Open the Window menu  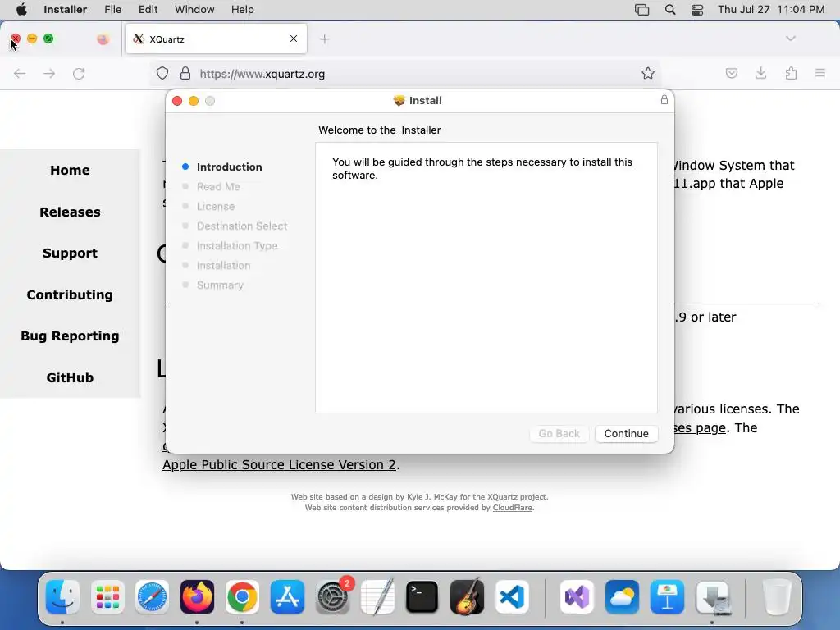coord(194,9)
